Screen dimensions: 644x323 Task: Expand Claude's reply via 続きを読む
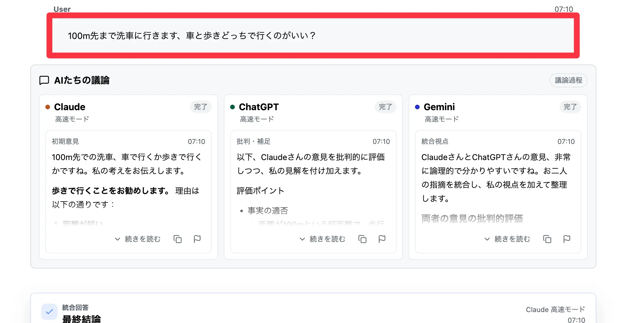[x=137, y=239]
